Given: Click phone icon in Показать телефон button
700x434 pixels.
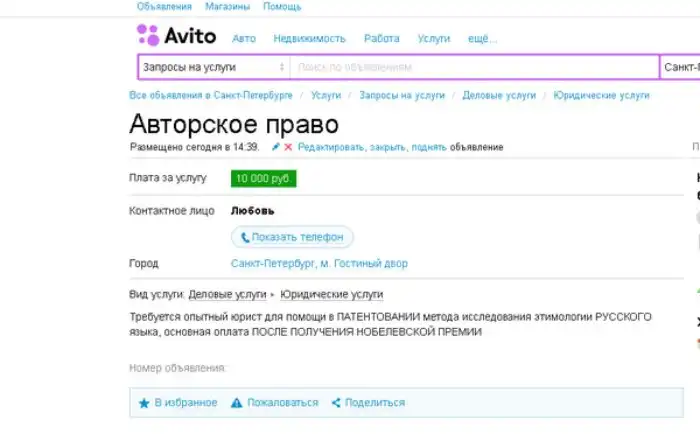Looking at the screenshot, I should coord(245,237).
